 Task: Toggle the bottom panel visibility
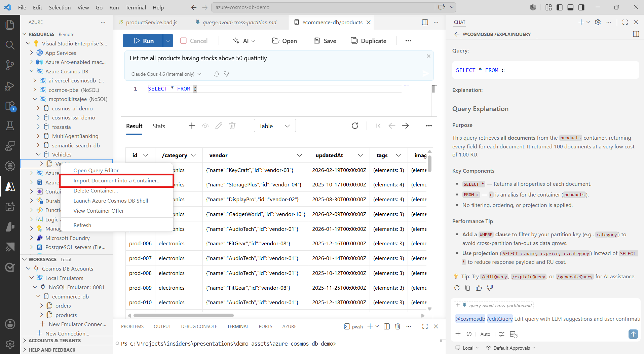click(x=570, y=7)
